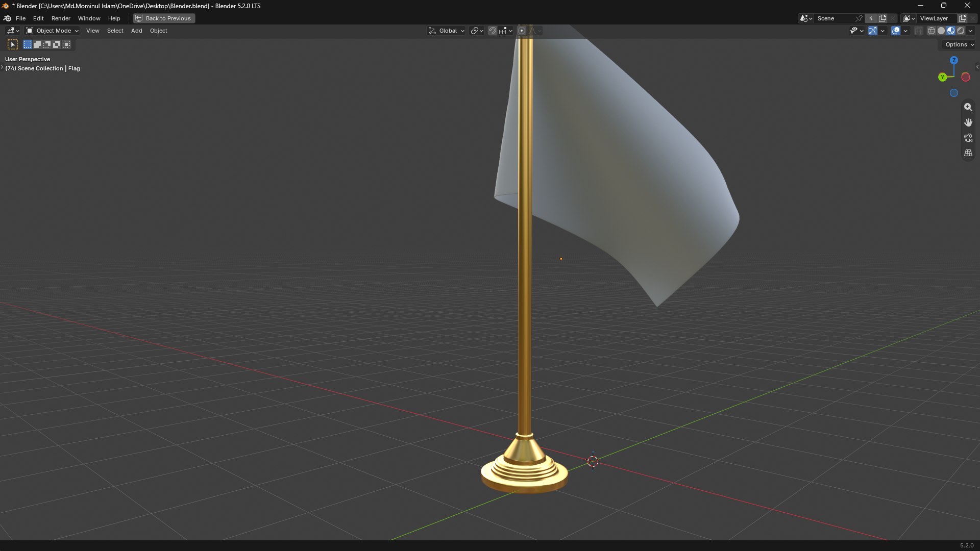Viewport: 980px width, 551px height.
Task: Toggle the show overlays button
Action: (896, 31)
